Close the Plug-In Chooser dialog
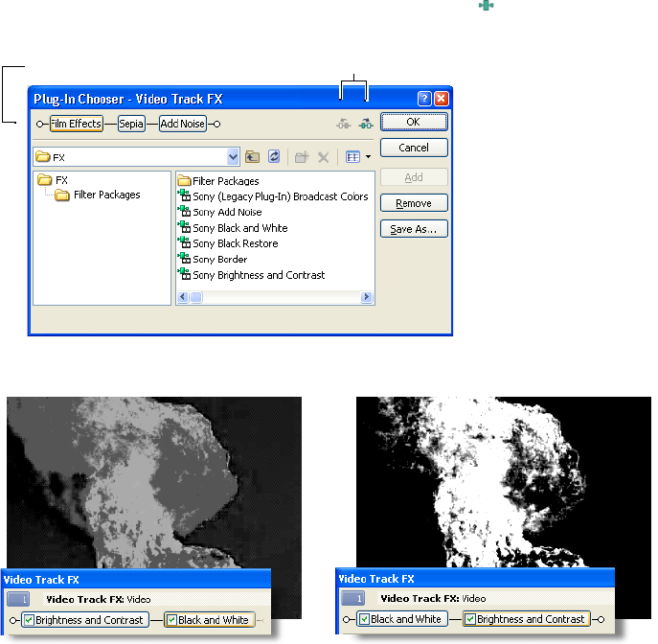658x644 pixels. [441, 99]
